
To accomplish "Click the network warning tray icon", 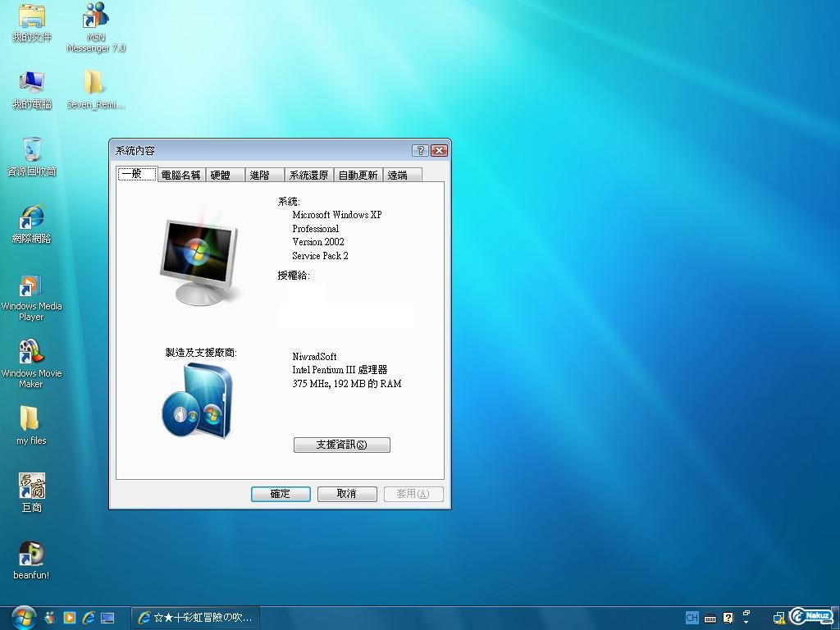I will (780, 619).
